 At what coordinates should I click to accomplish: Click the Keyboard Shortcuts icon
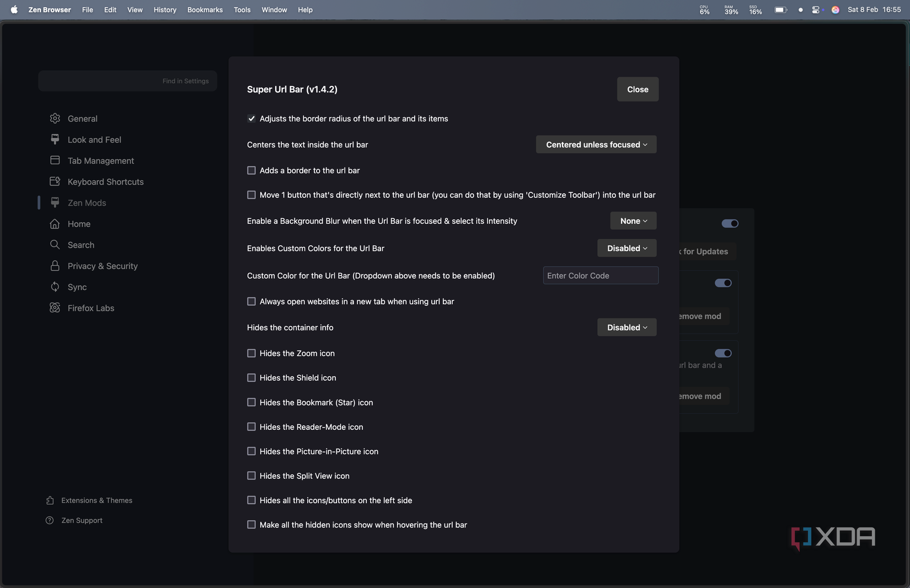coord(55,181)
